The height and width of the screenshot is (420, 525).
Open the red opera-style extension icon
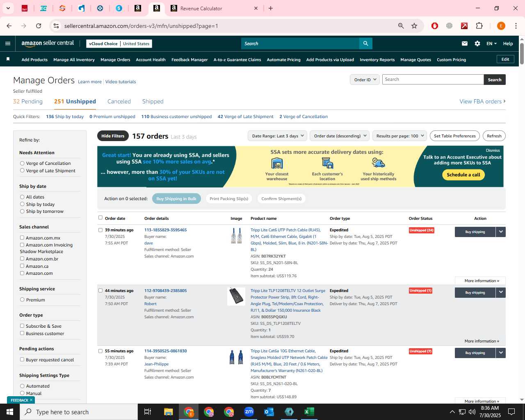click(435, 26)
